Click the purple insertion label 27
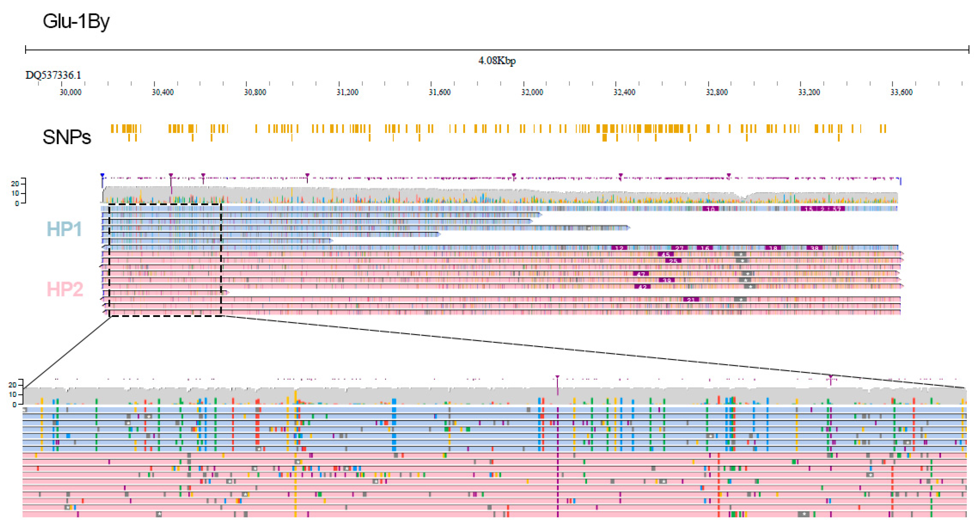 [679, 248]
